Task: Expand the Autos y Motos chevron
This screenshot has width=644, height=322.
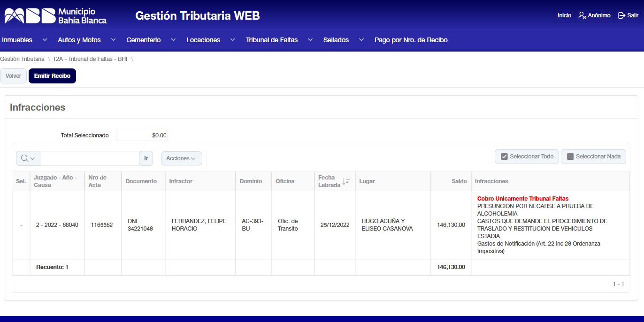Action: point(113,40)
